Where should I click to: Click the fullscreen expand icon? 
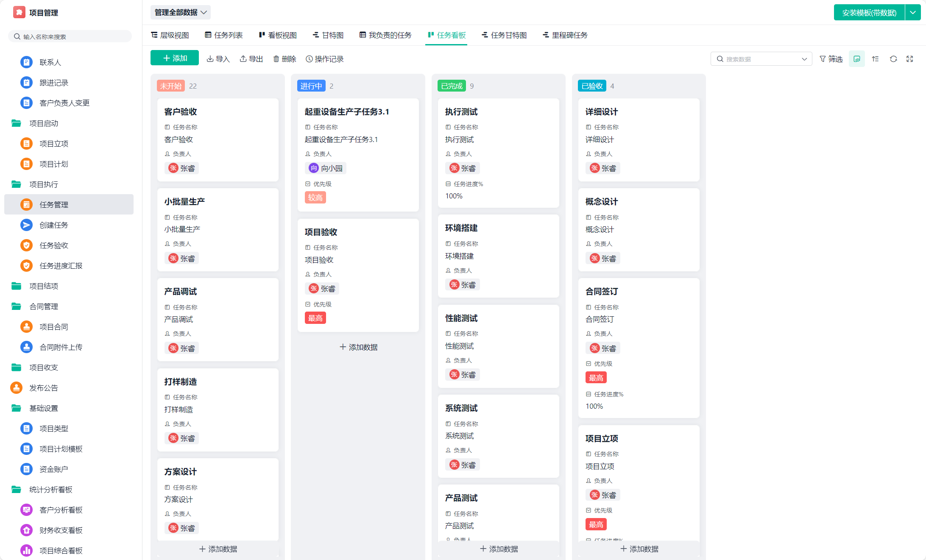909,59
